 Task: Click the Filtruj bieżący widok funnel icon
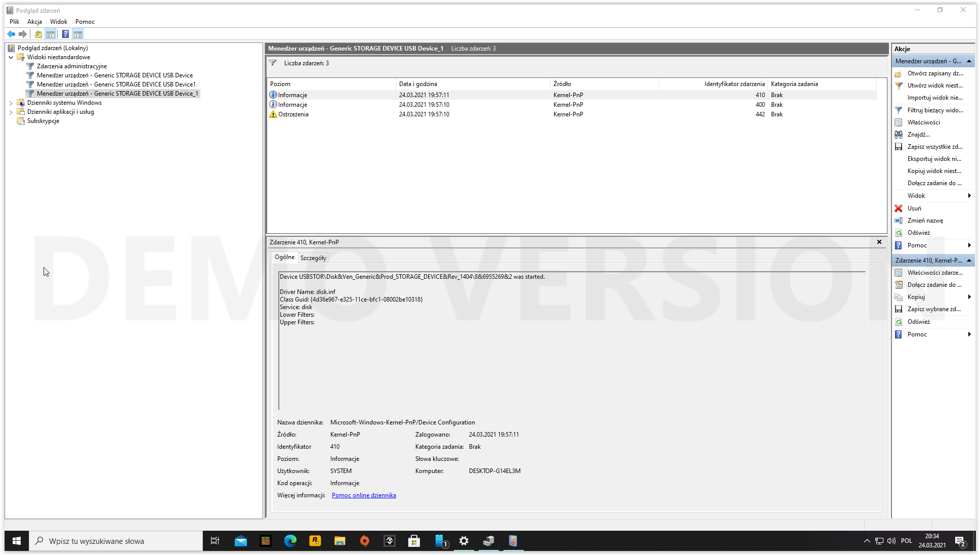[899, 110]
